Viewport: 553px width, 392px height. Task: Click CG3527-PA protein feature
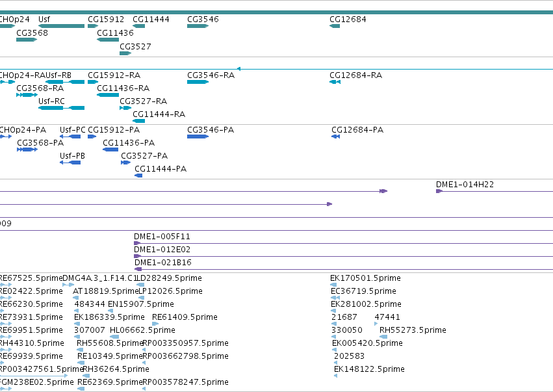pyautogui.click(x=126, y=163)
